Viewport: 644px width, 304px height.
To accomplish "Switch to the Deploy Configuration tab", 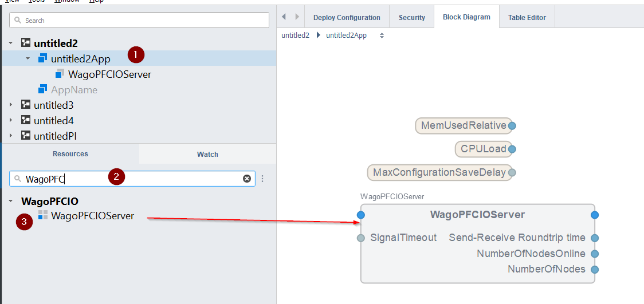I will click(347, 17).
